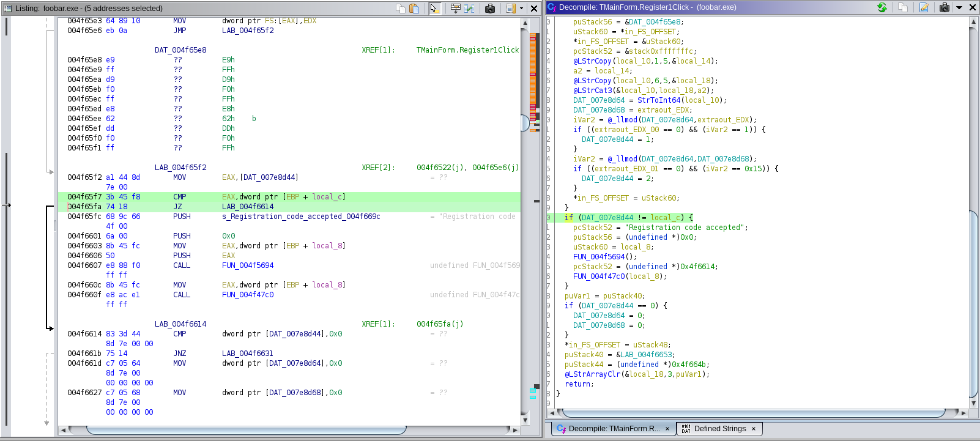This screenshot has height=441, width=980.
Task: Open the diff view icon in Listing
Action: (470, 8)
